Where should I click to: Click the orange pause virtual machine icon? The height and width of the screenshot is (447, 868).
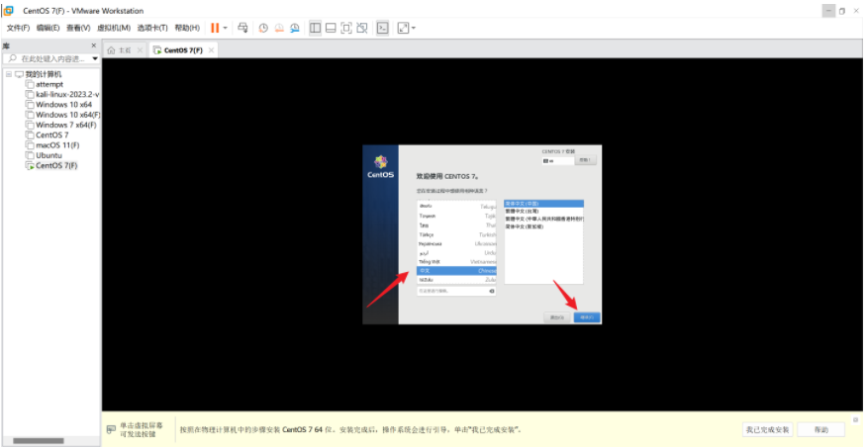point(215,28)
